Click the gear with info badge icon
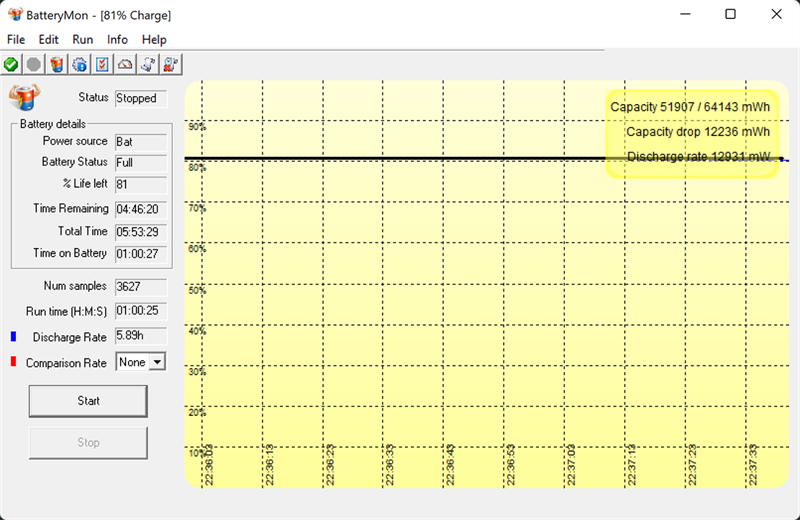 (80, 64)
